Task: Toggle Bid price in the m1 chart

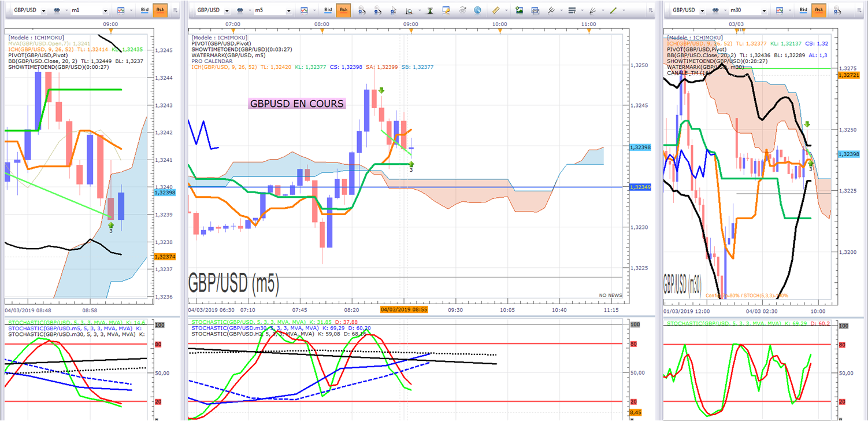Action: click(x=144, y=10)
